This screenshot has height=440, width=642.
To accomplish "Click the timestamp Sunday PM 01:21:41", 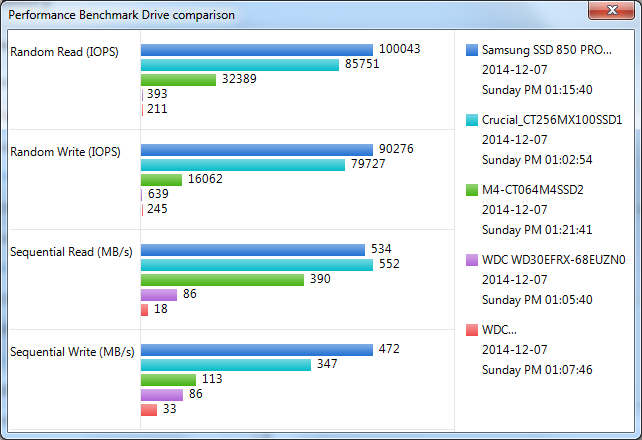I will [x=537, y=230].
